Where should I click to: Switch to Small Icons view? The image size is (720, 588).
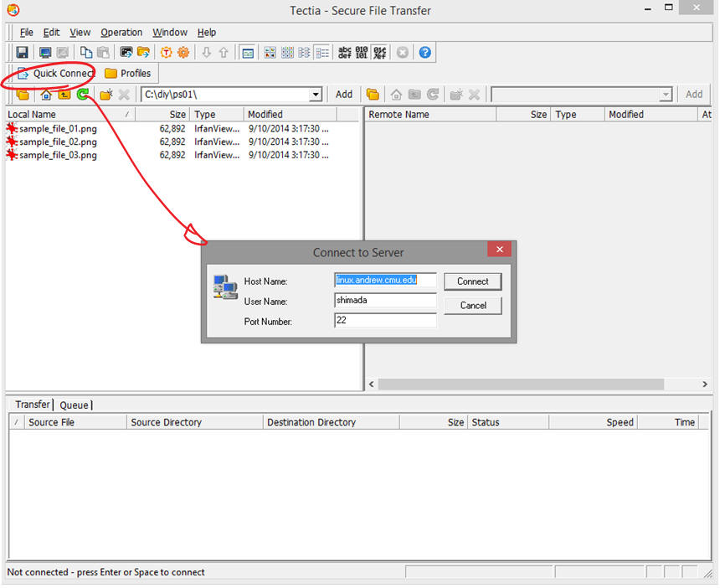pos(287,53)
